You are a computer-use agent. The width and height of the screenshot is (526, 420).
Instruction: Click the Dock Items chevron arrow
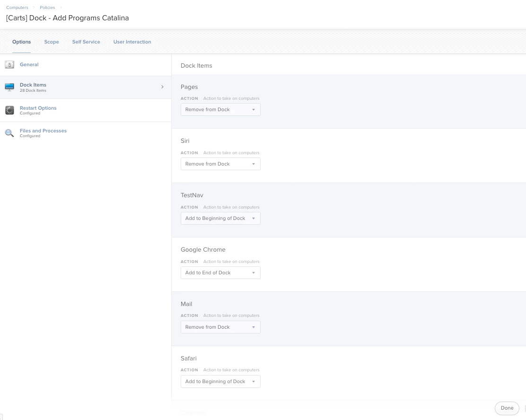click(162, 87)
